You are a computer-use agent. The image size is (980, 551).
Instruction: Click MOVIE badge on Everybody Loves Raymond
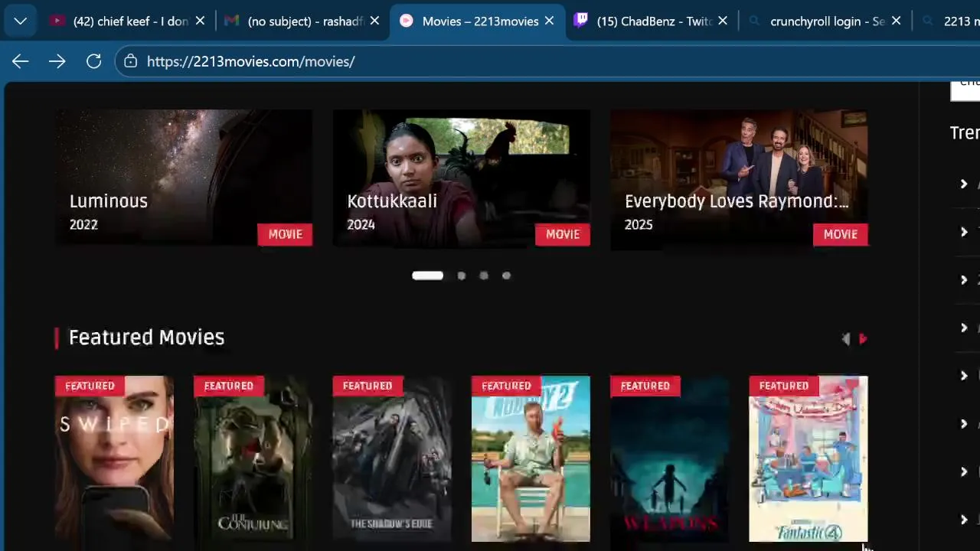click(840, 234)
